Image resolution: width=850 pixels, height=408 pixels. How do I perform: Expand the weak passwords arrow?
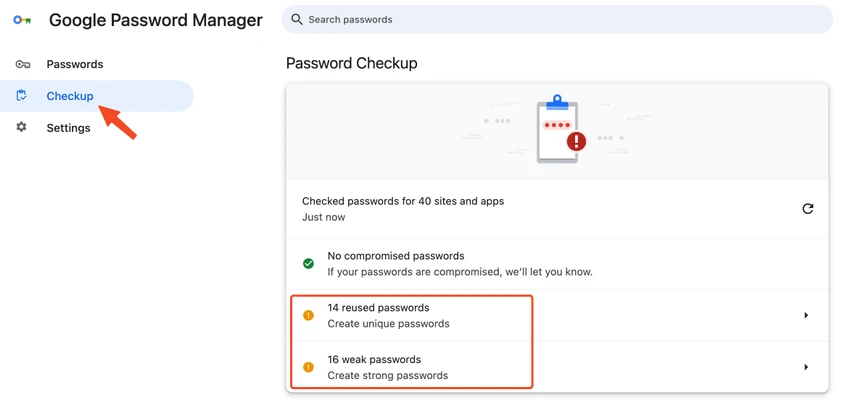(806, 367)
